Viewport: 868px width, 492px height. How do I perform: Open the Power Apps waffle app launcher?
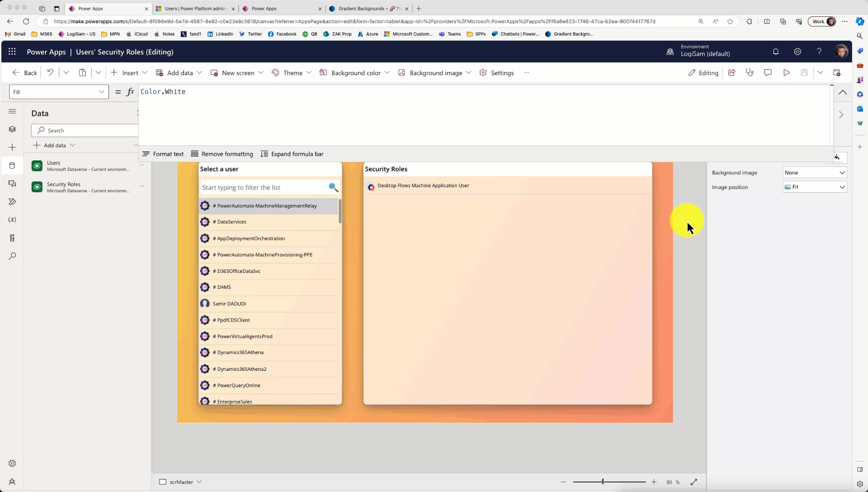tap(12, 52)
